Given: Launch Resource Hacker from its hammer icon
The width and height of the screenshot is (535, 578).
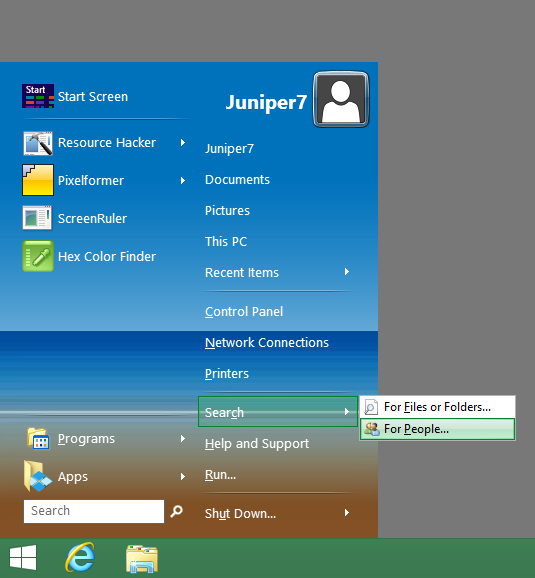Looking at the screenshot, I should click(38, 143).
